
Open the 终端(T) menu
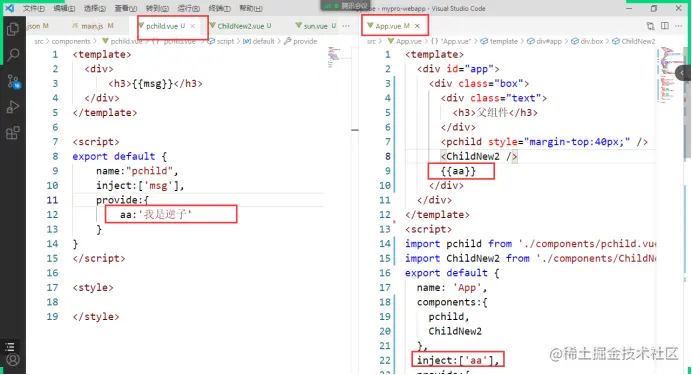(x=219, y=8)
